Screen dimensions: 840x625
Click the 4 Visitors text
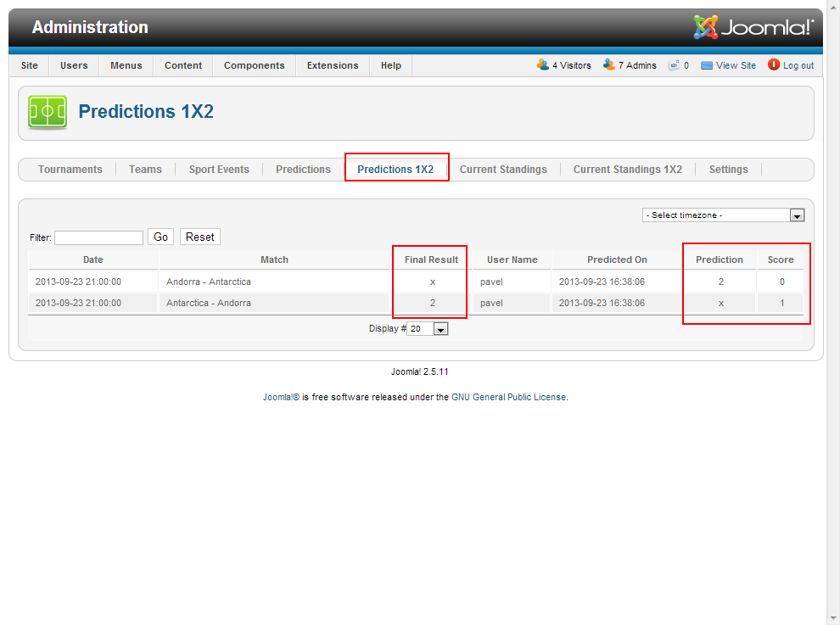[x=572, y=65]
